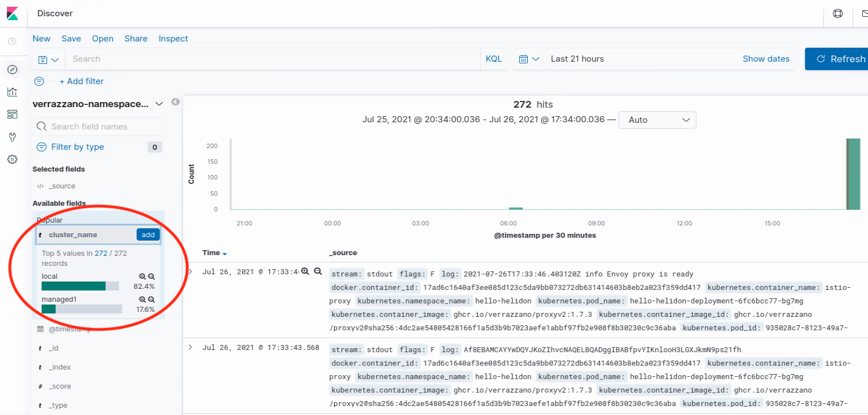Viewport: 868px width, 415px height.
Task: Click the Show dates link
Action: click(x=766, y=59)
